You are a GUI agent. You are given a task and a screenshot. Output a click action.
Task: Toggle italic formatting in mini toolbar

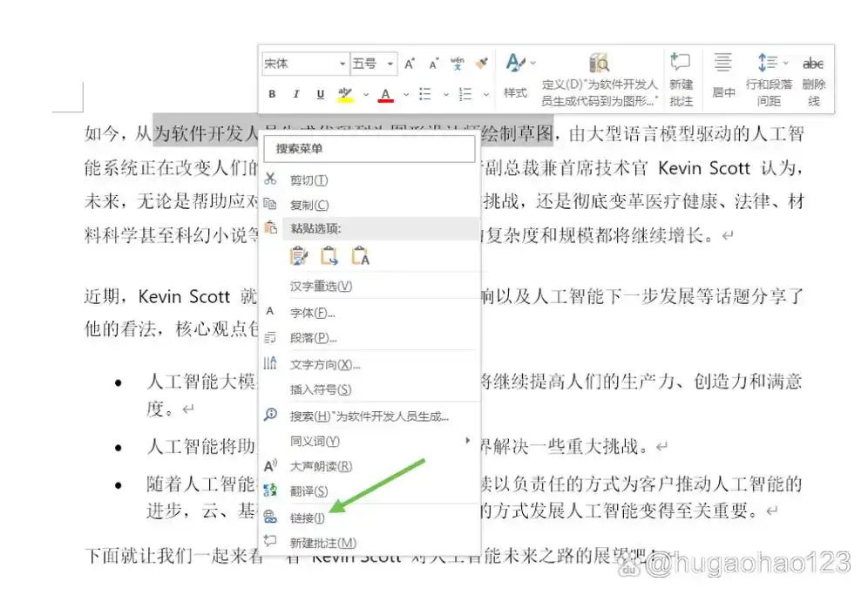296,94
